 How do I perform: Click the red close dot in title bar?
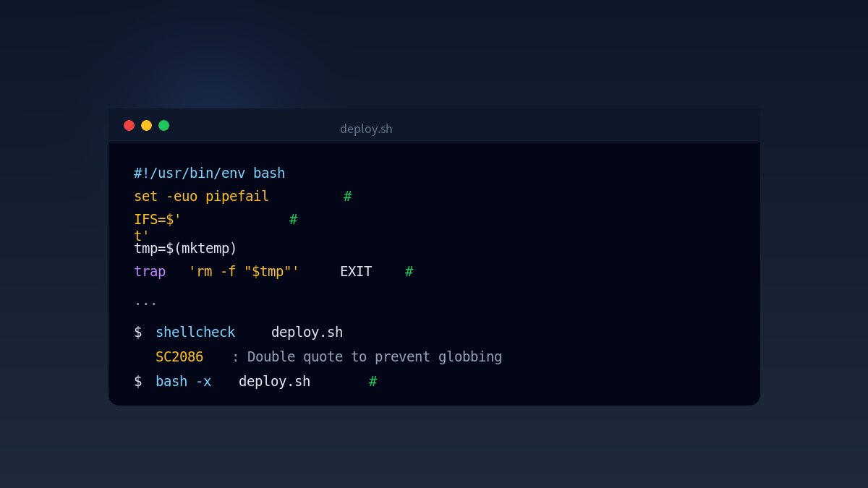tap(129, 125)
